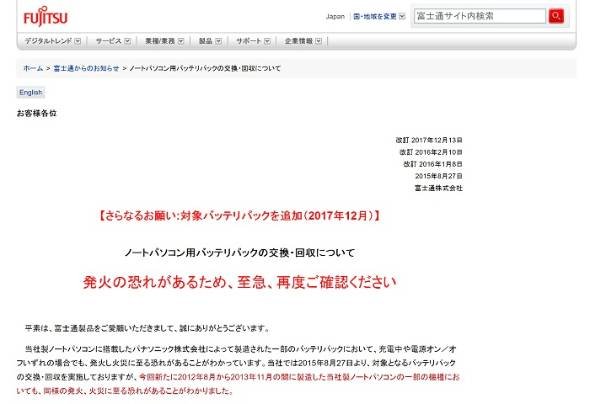Open the サポート menu

coord(248,41)
